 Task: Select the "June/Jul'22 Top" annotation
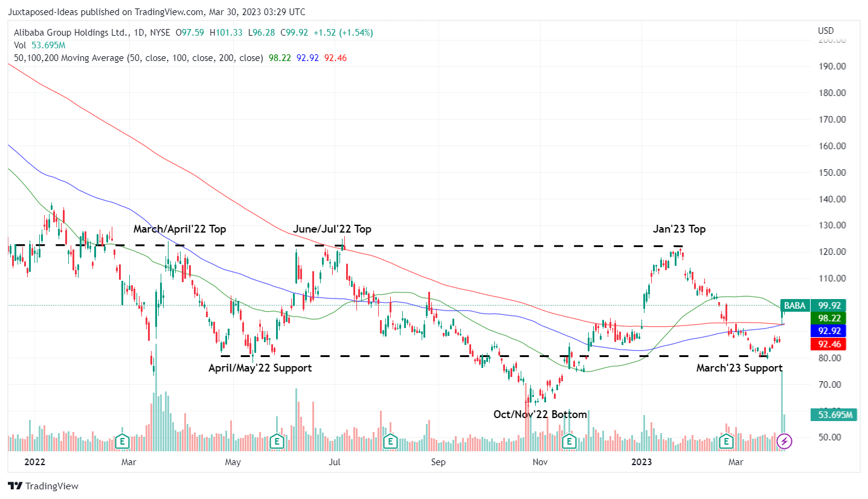pos(332,229)
